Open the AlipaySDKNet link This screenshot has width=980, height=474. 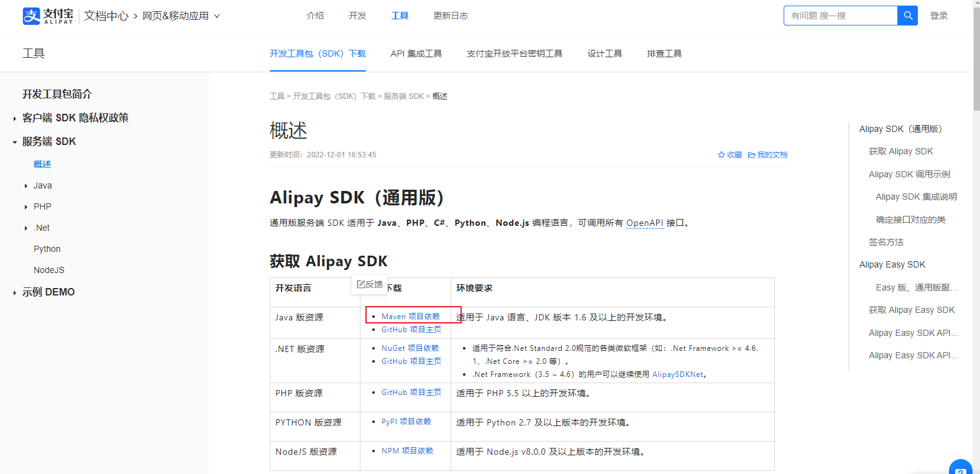click(678, 374)
